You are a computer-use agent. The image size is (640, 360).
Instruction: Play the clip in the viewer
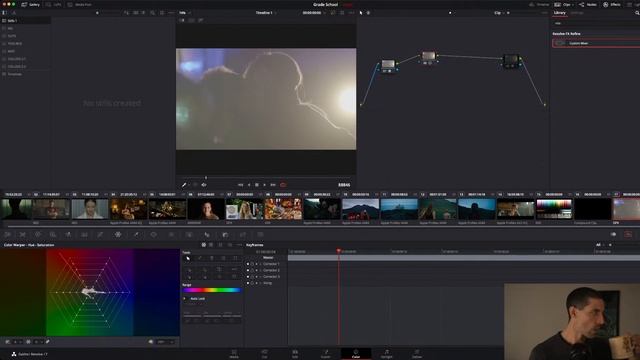pyautogui.click(x=264, y=185)
